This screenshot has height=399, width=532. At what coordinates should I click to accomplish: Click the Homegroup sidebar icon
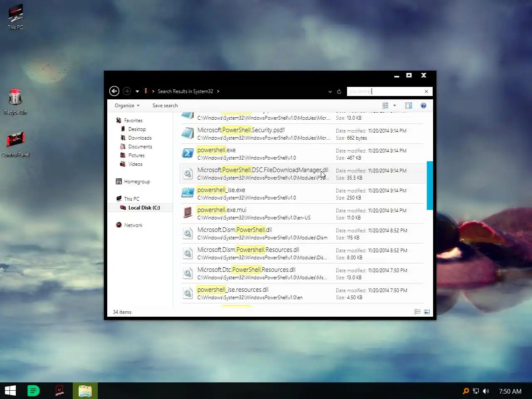119,181
